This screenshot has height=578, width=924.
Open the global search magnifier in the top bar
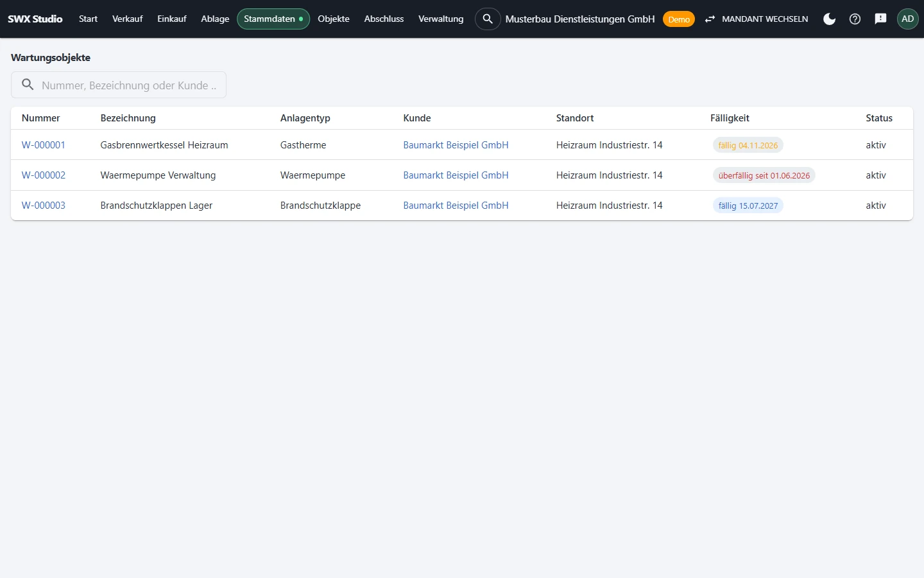488,19
